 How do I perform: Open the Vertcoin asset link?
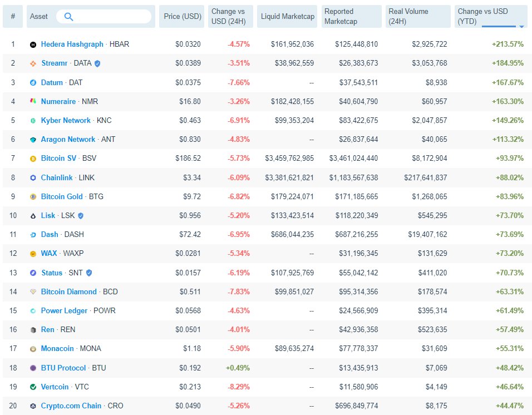point(55,387)
